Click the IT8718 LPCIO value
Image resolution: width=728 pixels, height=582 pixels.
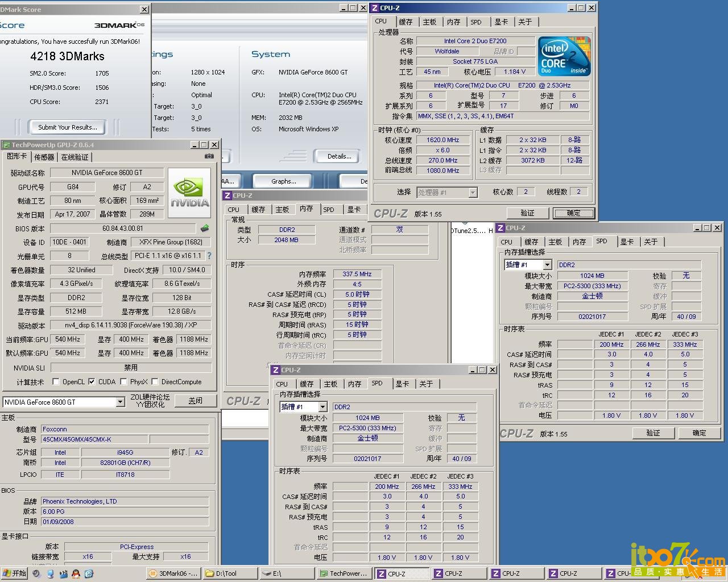125,475
